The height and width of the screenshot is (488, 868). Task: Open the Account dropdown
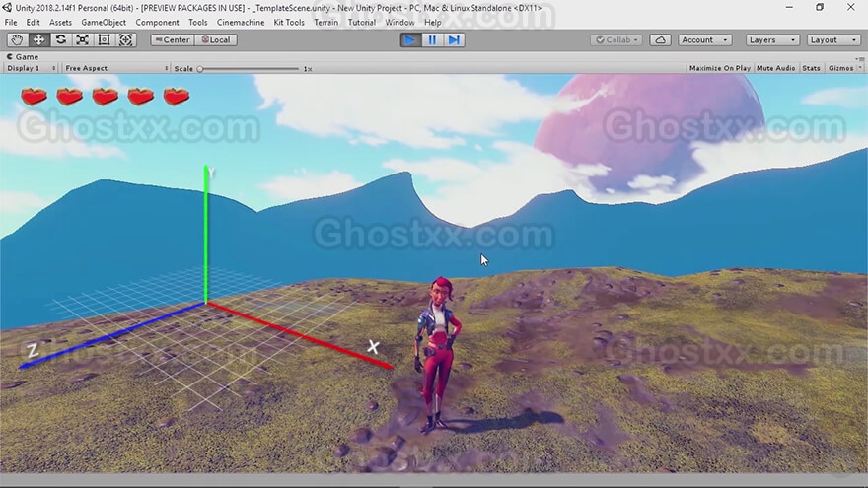(x=704, y=39)
